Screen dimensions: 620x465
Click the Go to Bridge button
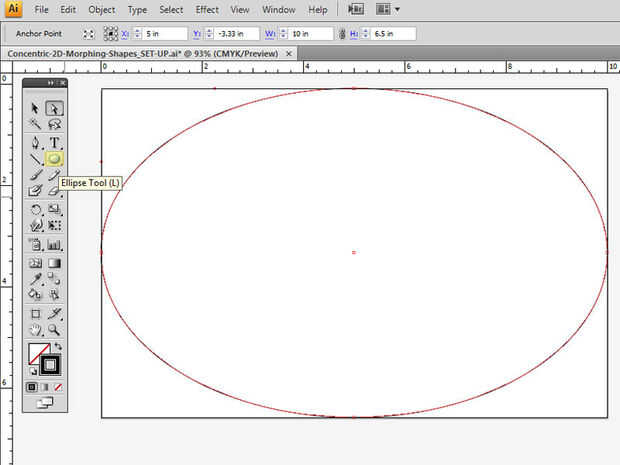355,9
